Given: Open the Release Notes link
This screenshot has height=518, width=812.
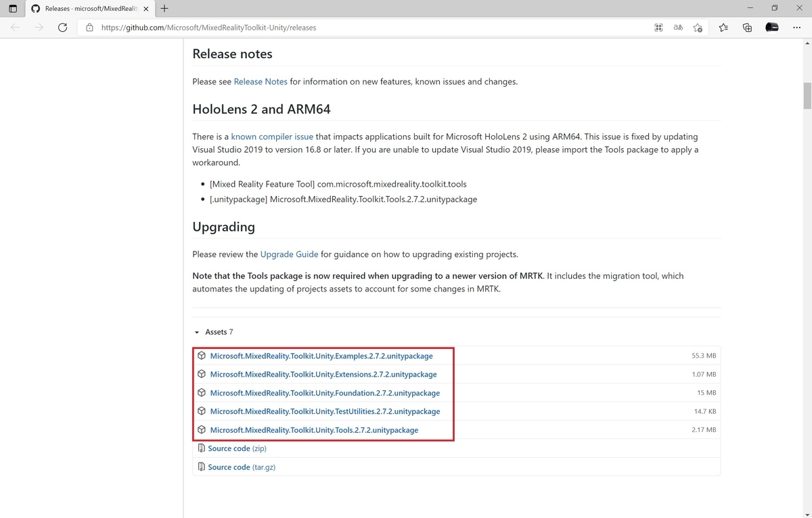Looking at the screenshot, I should click(261, 81).
